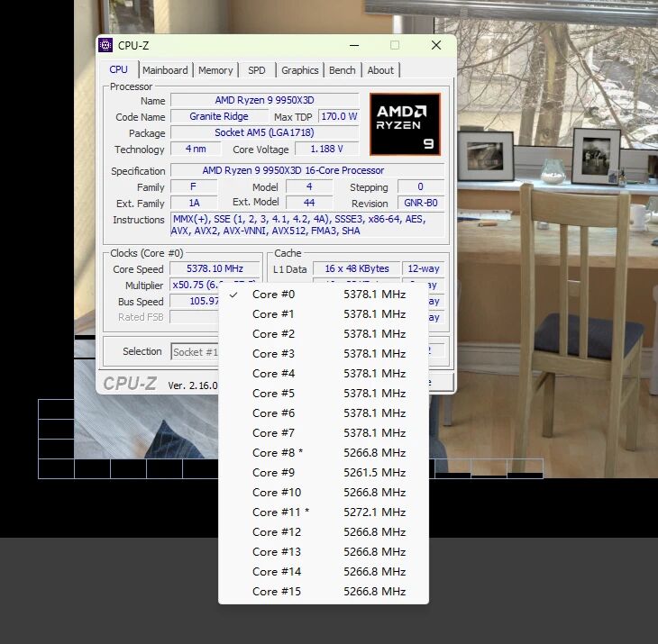Click the L1 Data 16 x 48 KBytes value
The width and height of the screenshot is (658, 644).
357,268
